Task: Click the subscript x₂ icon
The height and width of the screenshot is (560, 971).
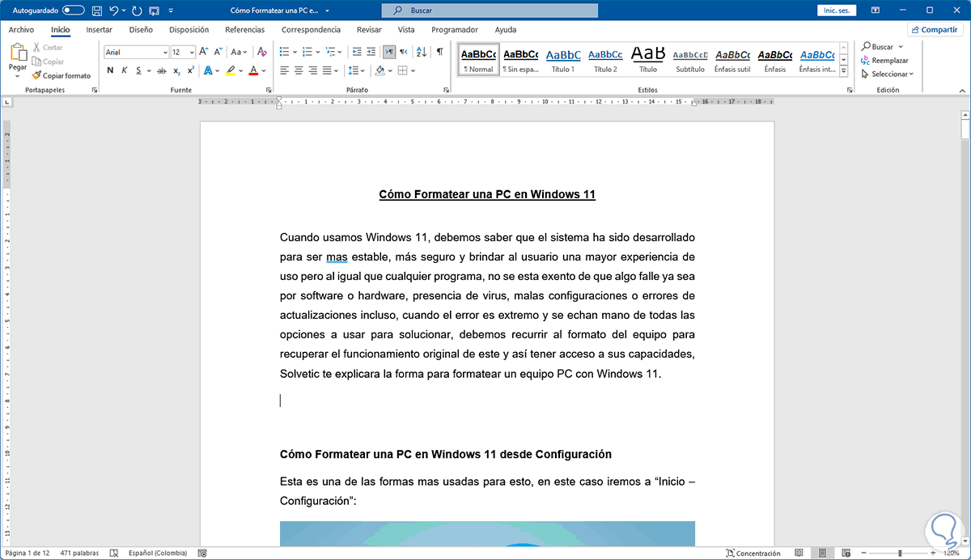Action: [176, 70]
